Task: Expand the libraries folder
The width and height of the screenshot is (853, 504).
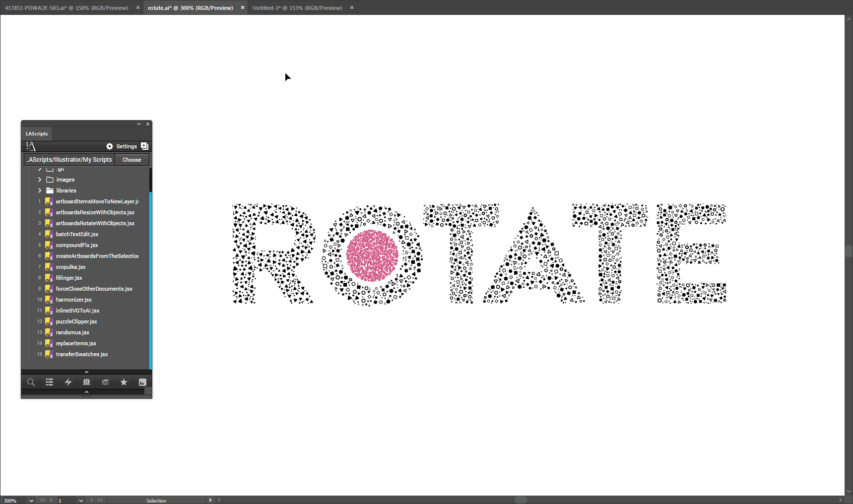Action: pyautogui.click(x=40, y=190)
